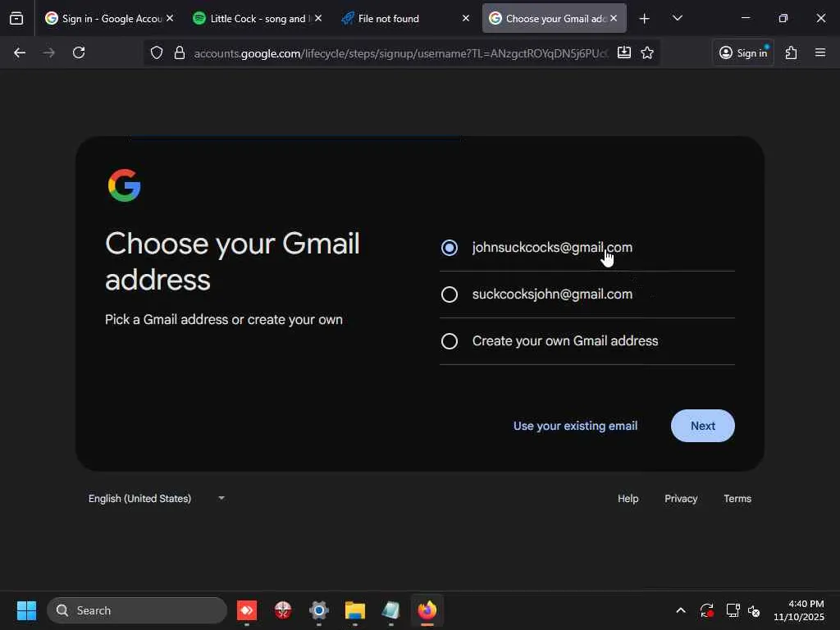Bookmark this page with the star icon
The image size is (840, 630).
coord(647,52)
